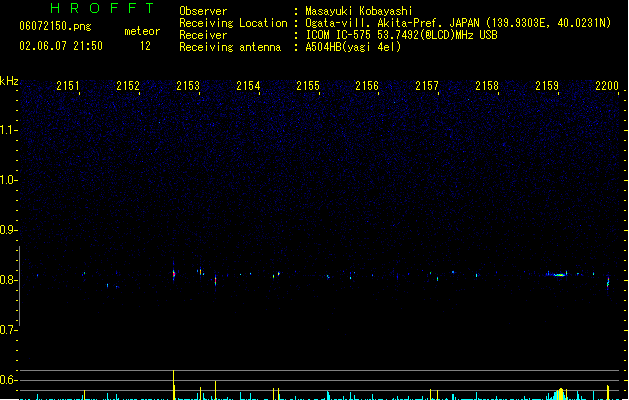Screen dimensions: 629x400
Task: Click the Receiver field label
Action: click(203, 35)
